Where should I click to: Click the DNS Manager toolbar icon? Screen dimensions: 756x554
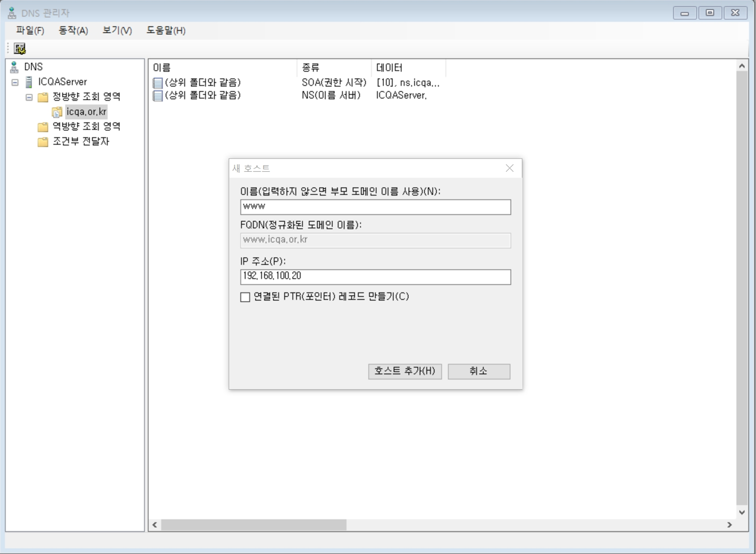[20, 48]
